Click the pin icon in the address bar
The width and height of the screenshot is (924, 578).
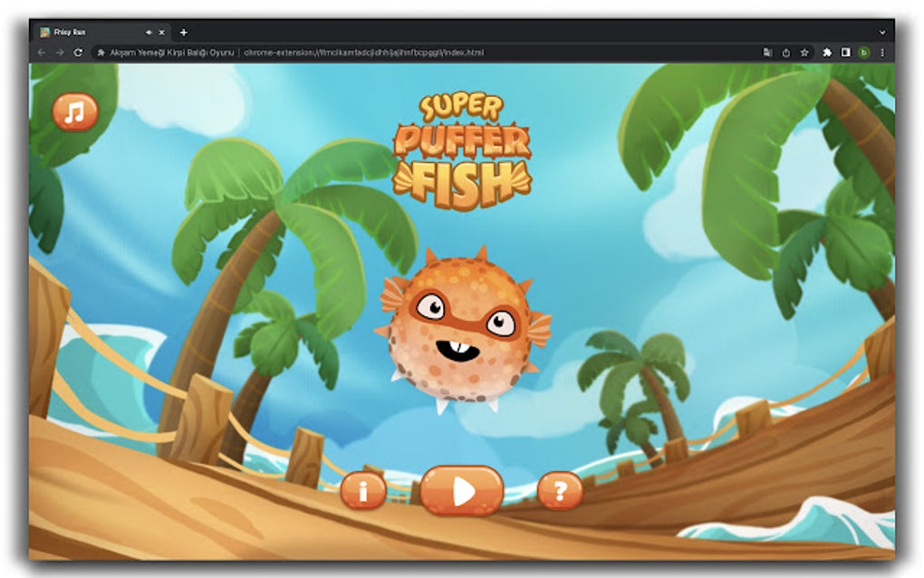point(101,53)
